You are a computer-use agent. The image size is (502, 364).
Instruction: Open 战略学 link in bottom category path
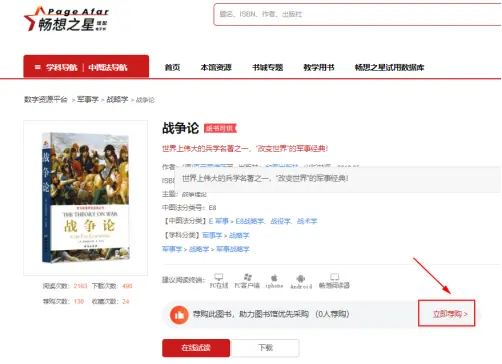click(199, 249)
